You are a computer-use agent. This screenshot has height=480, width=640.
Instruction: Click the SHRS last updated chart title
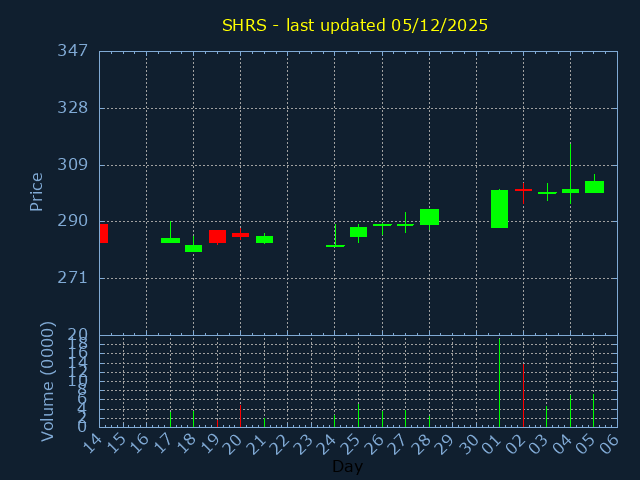[355, 25]
